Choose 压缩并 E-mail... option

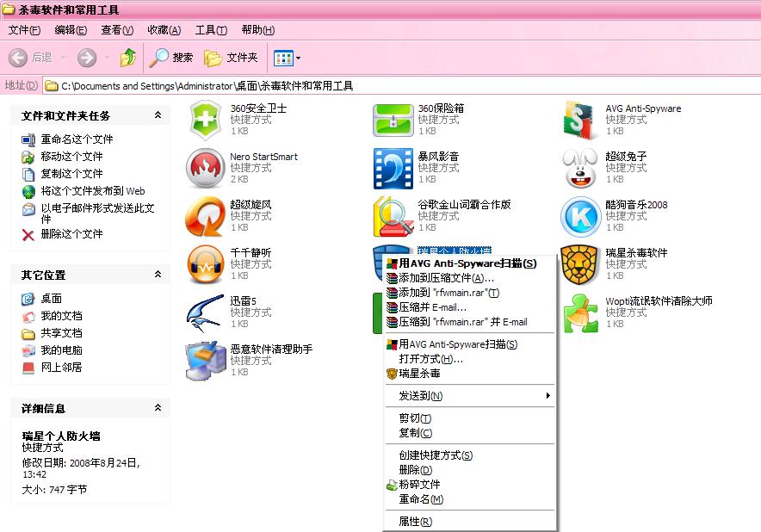470,307
